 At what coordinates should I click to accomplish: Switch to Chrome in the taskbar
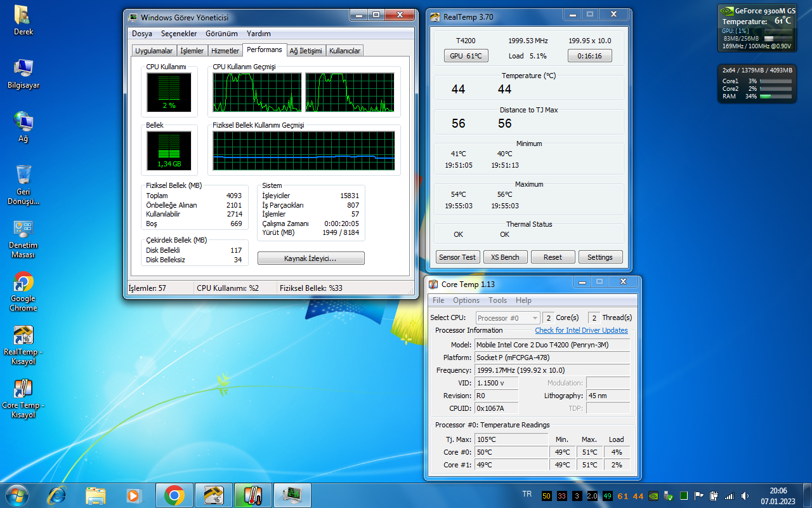click(x=174, y=495)
